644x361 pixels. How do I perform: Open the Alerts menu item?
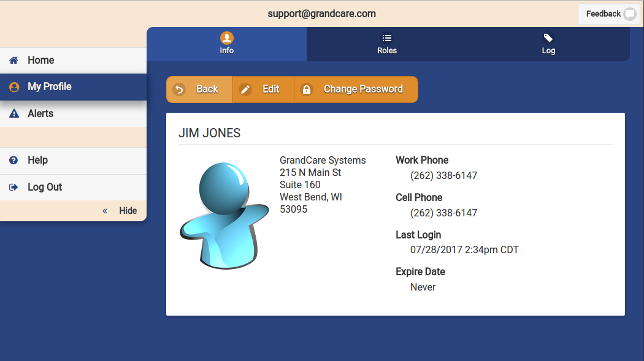point(73,113)
